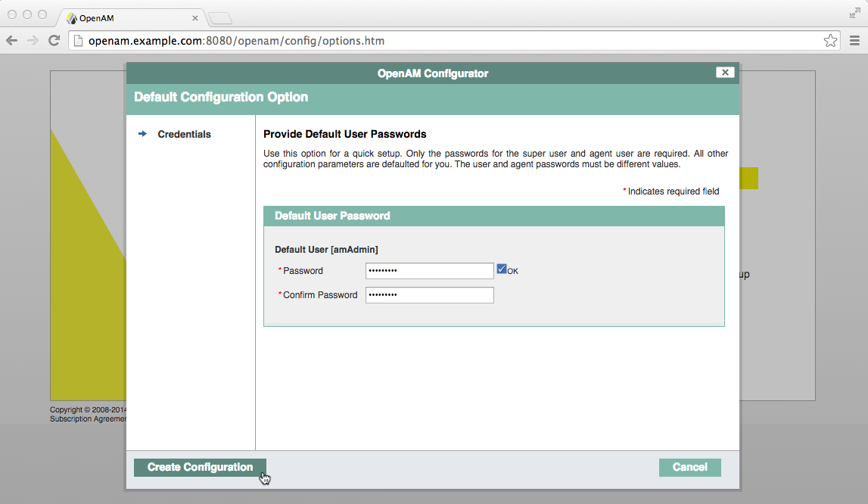The width and height of the screenshot is (868, 504).
Task: Click the browser forward arrow
Action: 33,40
